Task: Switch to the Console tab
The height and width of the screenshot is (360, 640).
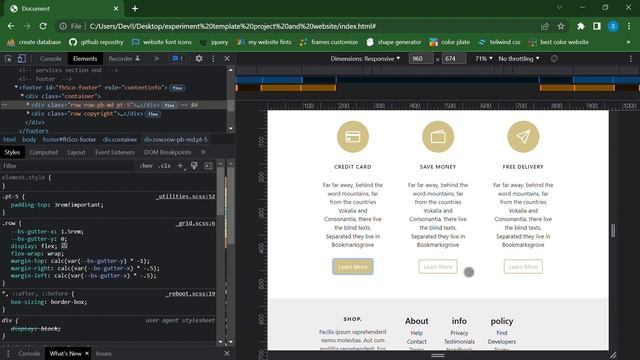Action: (51, 59)
